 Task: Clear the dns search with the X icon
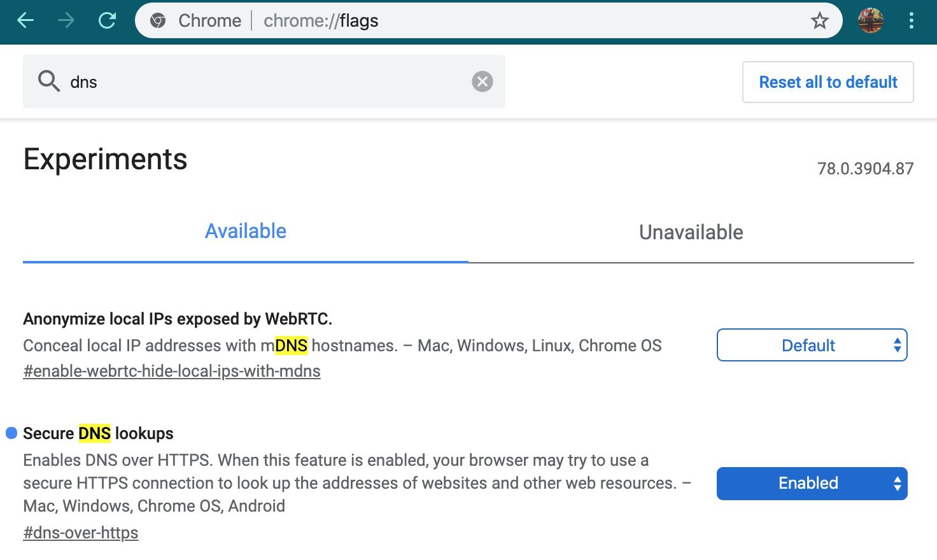(x=483, y=81)
